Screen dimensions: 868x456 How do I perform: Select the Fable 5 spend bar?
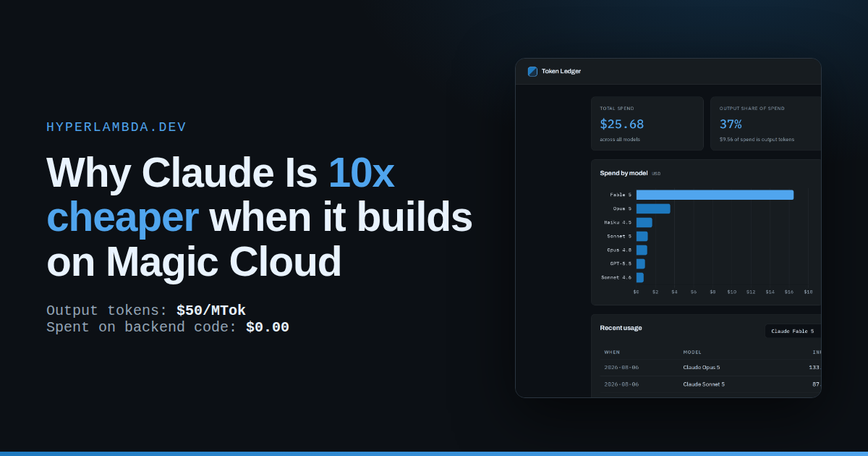coord(715,195)
